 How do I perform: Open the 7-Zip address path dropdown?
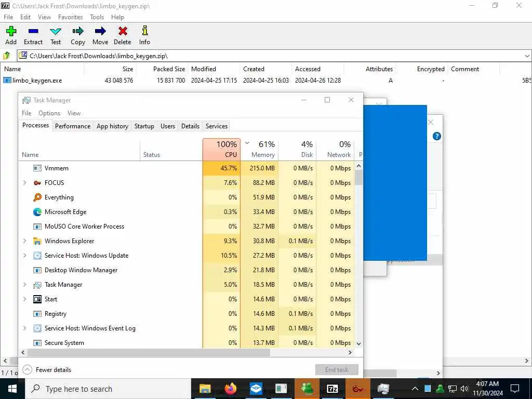527,56
